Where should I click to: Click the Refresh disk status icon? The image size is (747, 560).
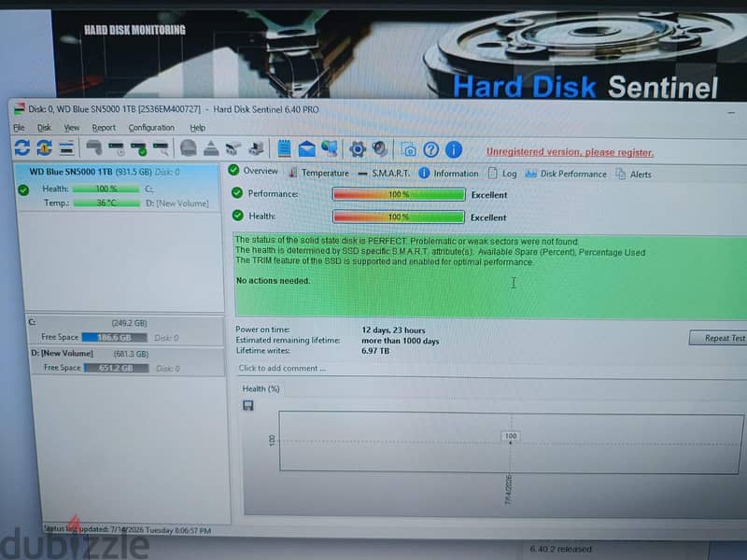[21, 148]
